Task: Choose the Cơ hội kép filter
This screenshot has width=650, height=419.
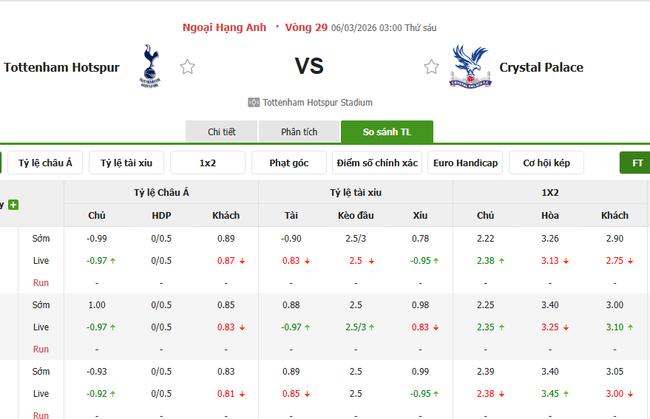Action: pyautogui.click(x=546, y=162)
